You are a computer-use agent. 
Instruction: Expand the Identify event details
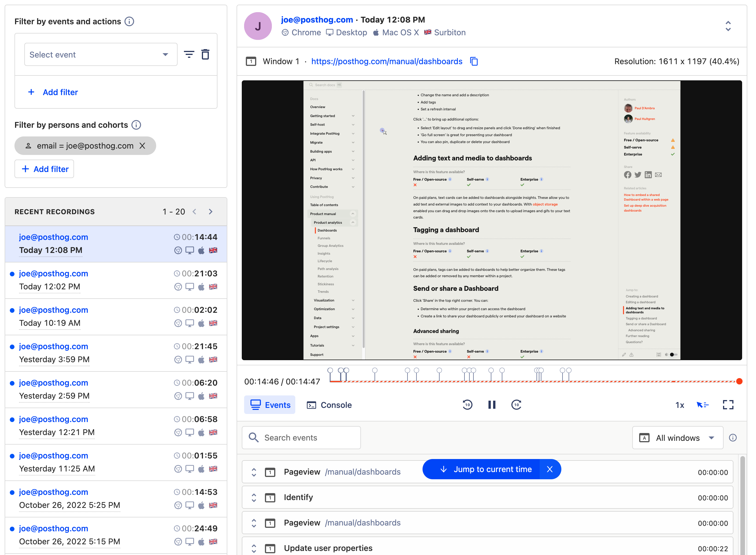[254, 497]
